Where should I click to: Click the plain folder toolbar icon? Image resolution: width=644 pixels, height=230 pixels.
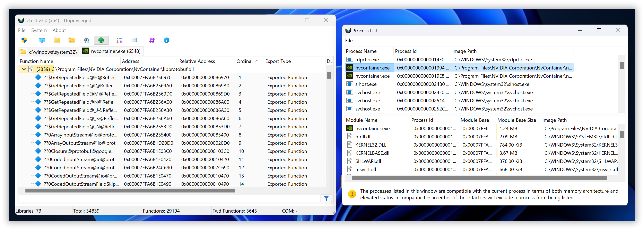57,40
